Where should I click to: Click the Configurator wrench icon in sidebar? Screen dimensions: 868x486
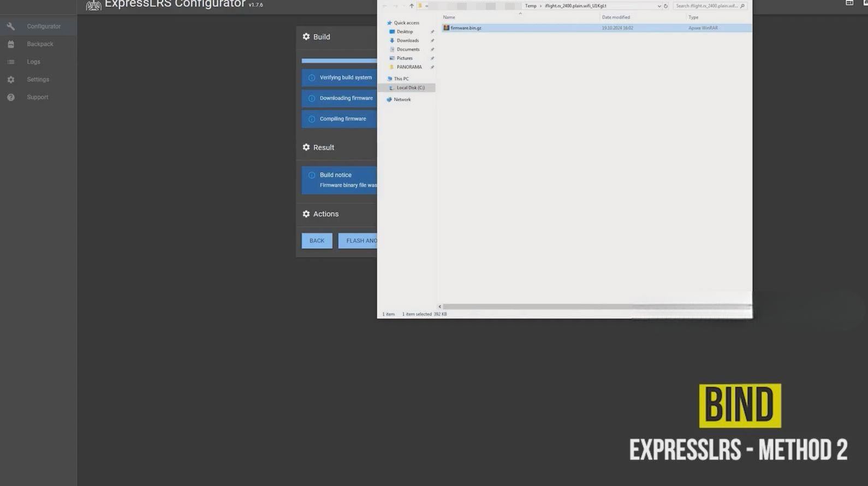tap(11, 26)
